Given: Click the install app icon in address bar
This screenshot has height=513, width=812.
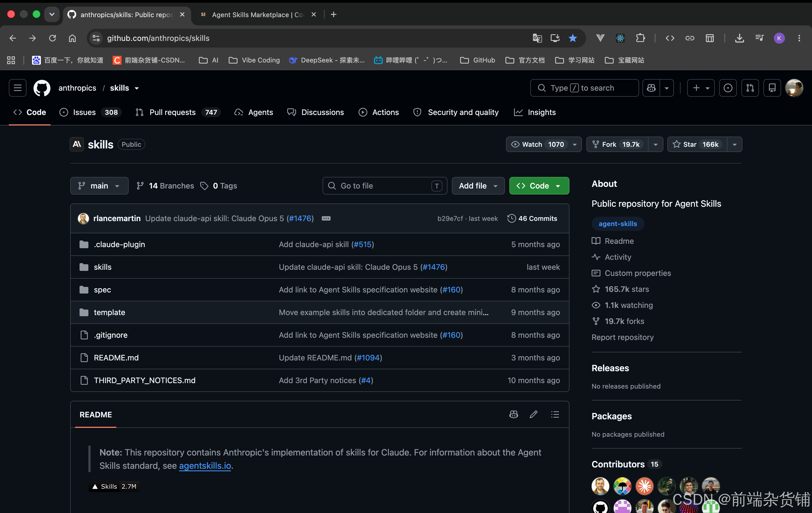Looking at the screenshot, I should tap(555, 38).
